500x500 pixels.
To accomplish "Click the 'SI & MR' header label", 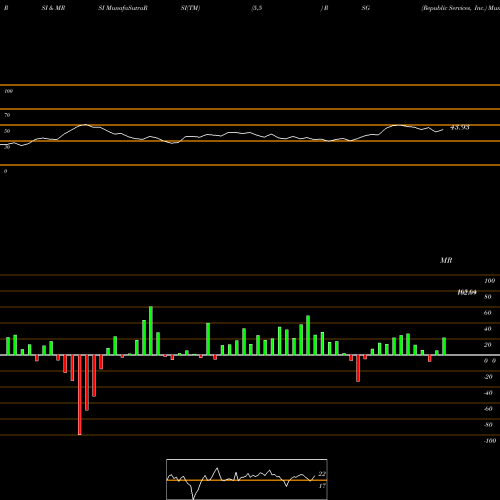I will pos(53,8).
